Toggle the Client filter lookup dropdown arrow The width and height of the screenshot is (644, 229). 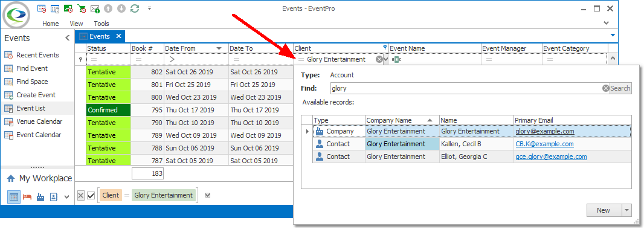[385, 60]
